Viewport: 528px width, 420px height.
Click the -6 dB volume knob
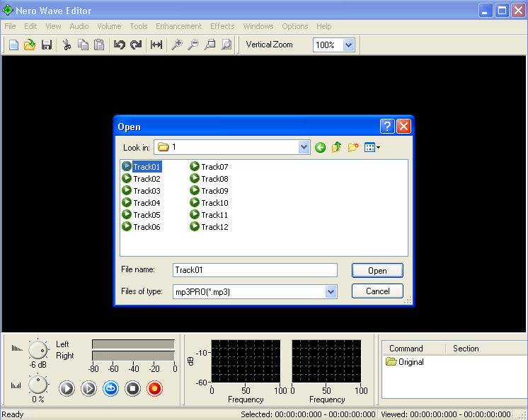[38, 349]
